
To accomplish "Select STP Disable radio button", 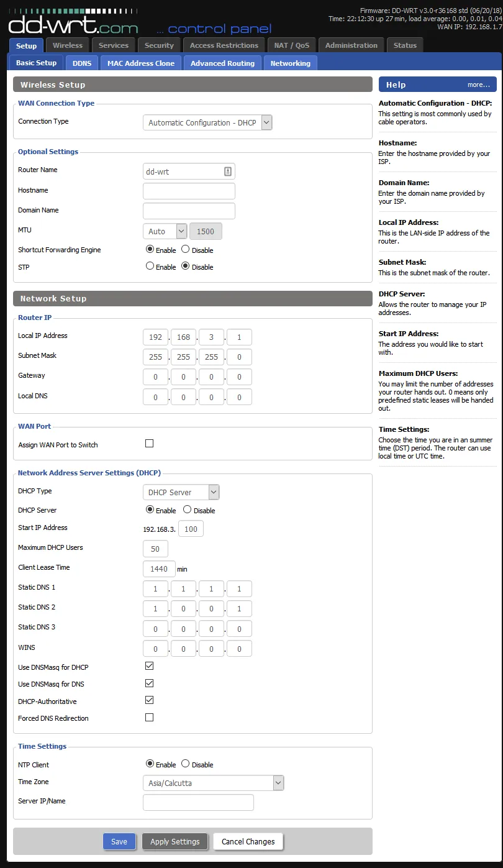I will pos(186,266).
